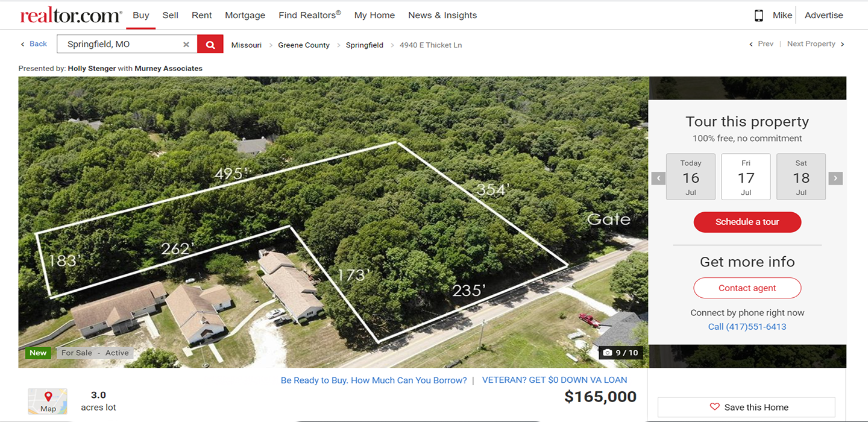Screen dimensions: 868x422
Task: Select Today 16 Jul tour date
Action: pyautogui.click(x=691, y=177)
